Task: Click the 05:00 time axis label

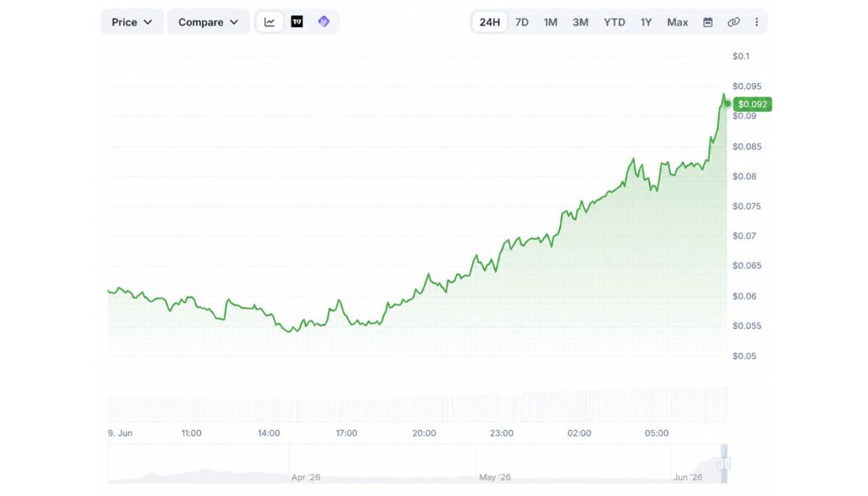Action: 657,433
